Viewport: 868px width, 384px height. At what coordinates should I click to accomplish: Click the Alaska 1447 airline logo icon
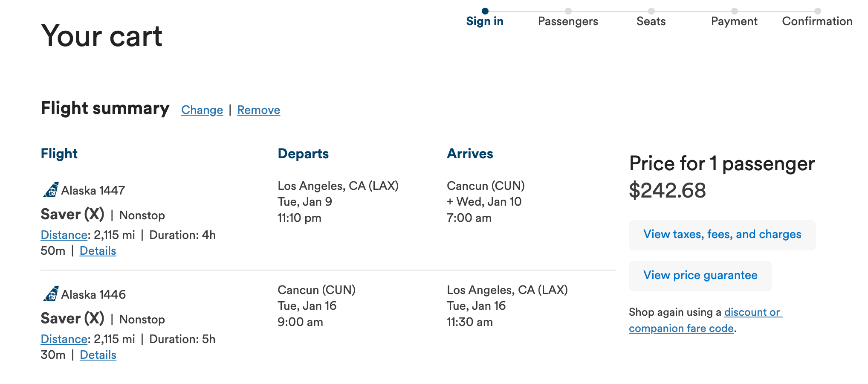(x=51, y=189)
